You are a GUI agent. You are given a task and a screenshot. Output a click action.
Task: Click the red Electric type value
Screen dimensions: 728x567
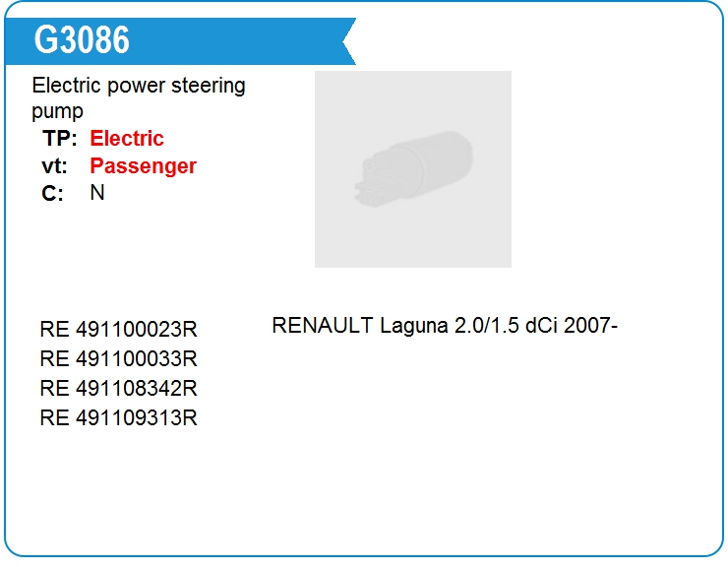127,139
